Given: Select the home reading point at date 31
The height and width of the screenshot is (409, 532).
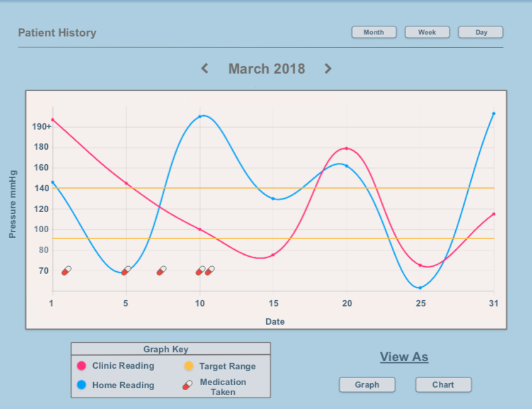Looking at the screenshot, I should [x=494, y=114].
